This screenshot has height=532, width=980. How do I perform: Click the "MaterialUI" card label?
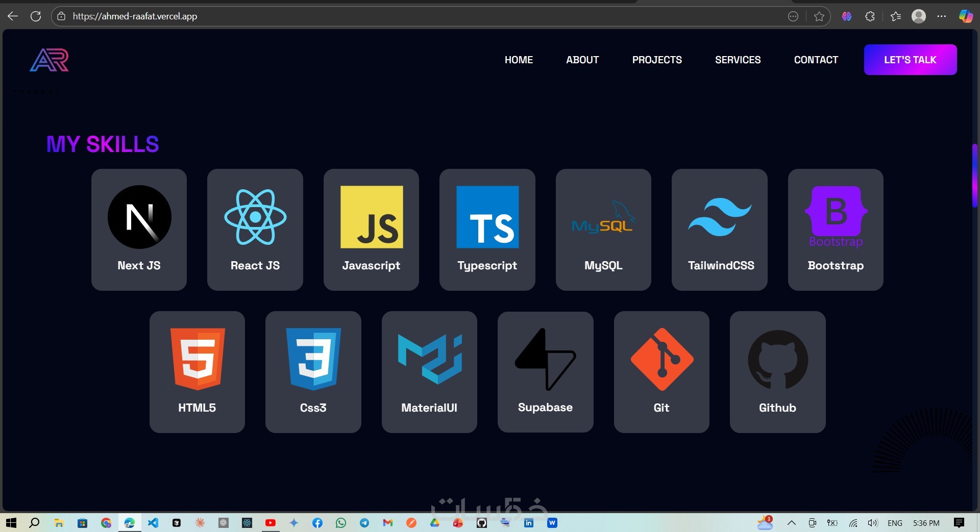click(x=429, y=408)
